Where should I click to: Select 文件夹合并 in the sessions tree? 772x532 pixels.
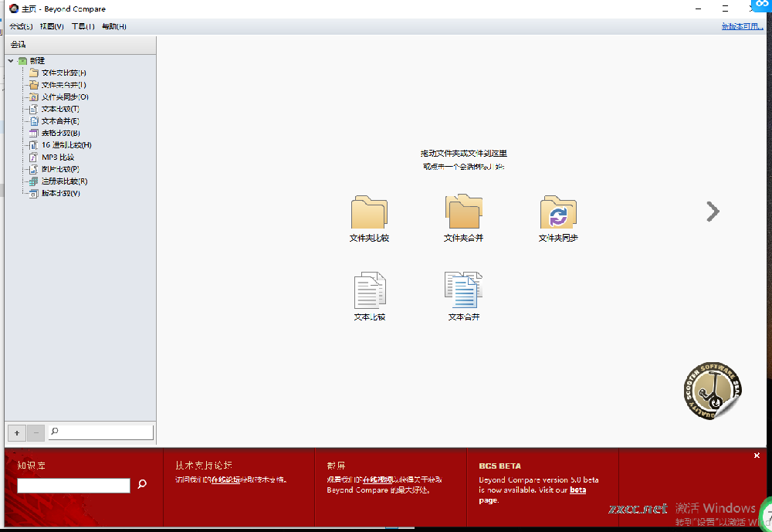point(63,85)
